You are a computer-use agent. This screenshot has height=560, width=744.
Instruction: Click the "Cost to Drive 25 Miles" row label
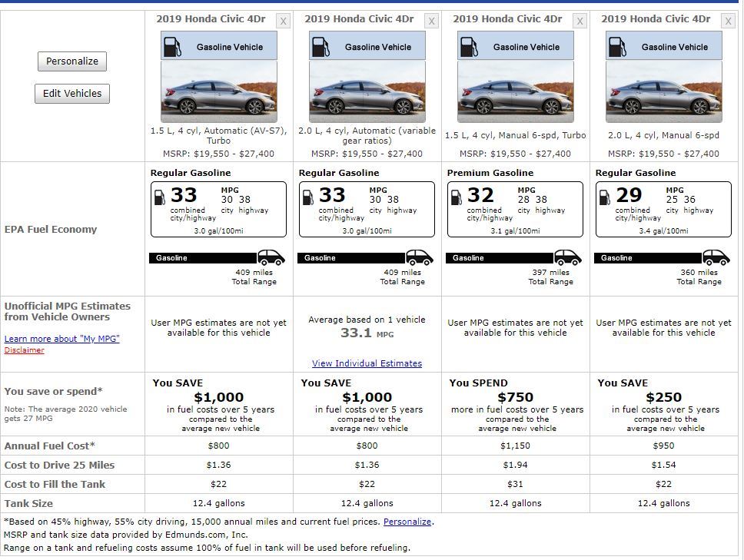point(59,466)
